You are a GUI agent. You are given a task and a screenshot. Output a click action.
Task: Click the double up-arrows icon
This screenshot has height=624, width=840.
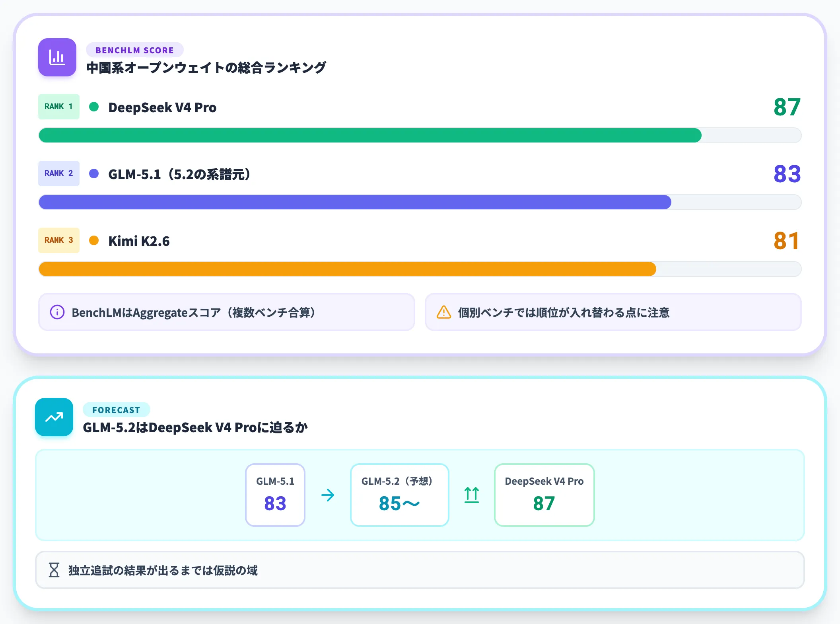pos(472,495)
